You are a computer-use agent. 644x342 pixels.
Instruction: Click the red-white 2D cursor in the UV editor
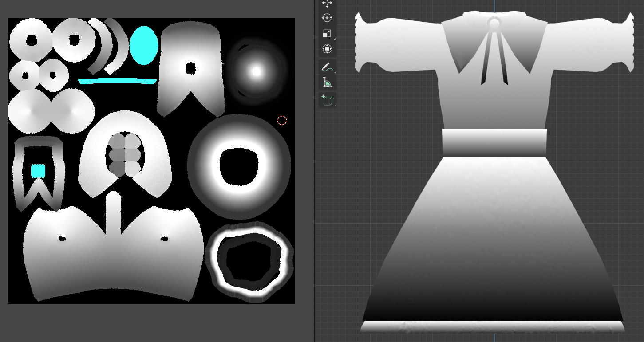(282, 120)
